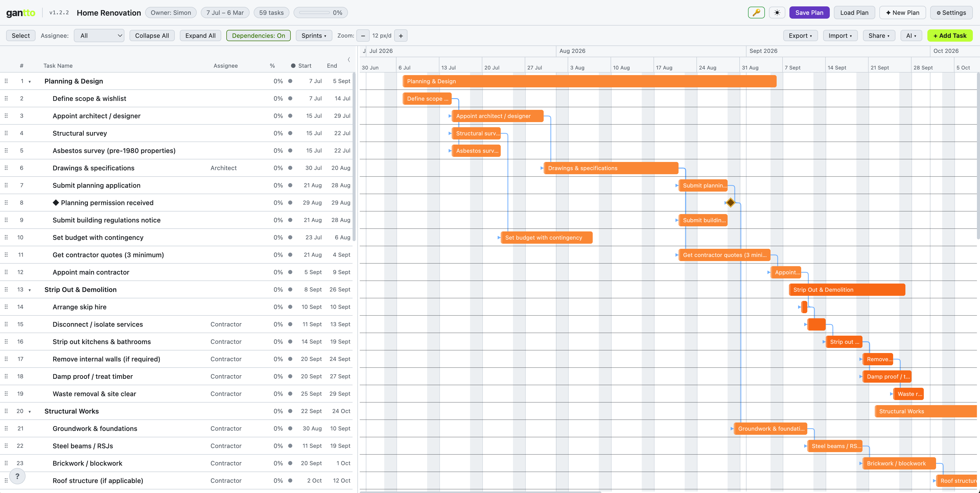
Task: Collapse the task table panel chevron
Action: [348, 59]
